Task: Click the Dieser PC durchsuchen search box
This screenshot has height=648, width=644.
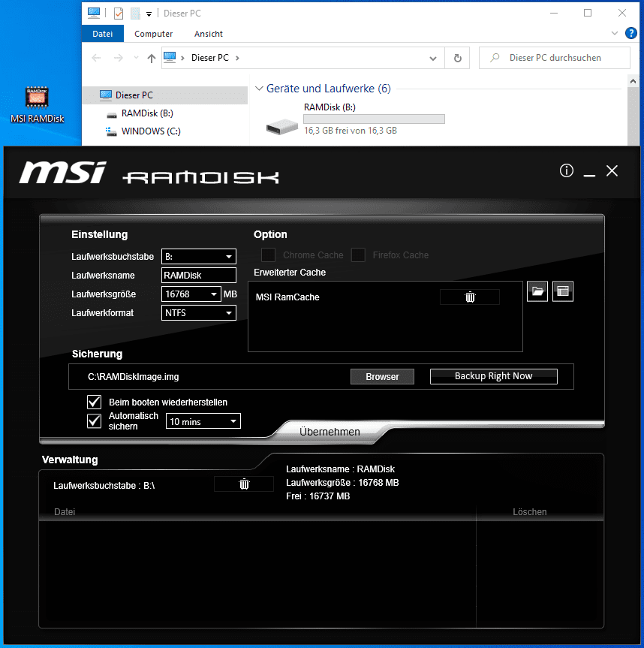Action: point(555,58)
